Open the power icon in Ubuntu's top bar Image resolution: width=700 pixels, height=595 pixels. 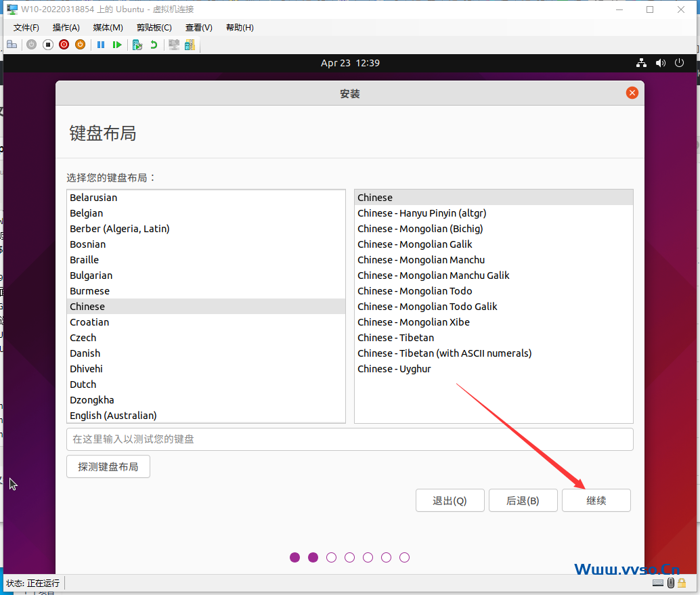point(679,62)
